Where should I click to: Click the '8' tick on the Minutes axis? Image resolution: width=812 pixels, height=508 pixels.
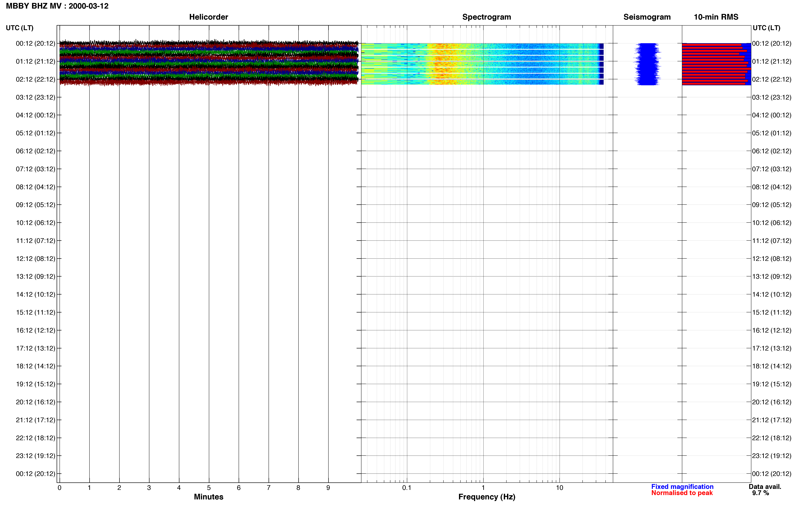pos(298,487)
